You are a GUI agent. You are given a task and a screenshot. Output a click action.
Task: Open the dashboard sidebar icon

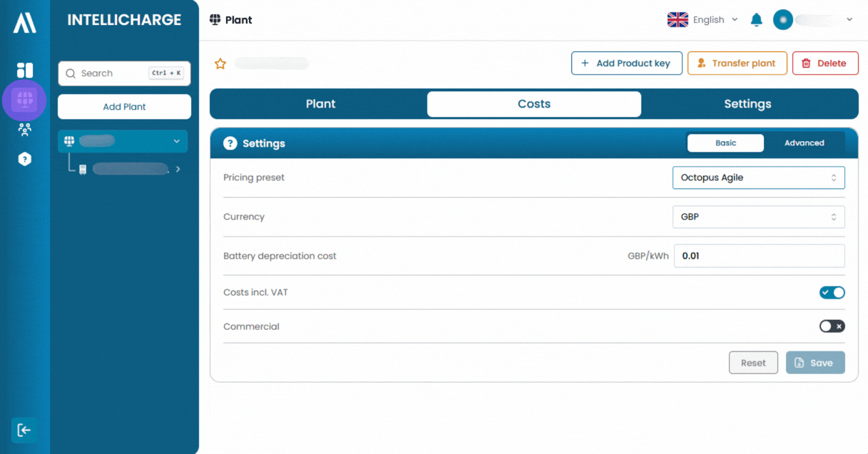click(x=25, y=70)
